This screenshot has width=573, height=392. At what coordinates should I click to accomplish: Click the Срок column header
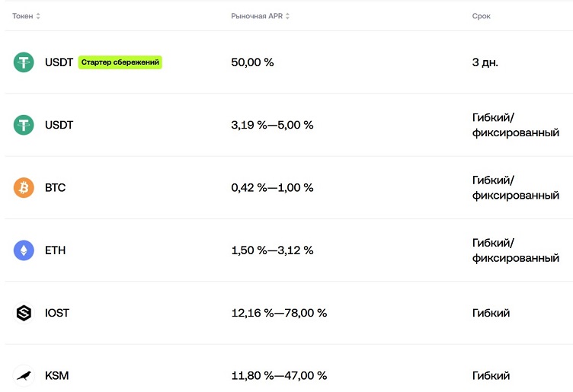[481, 16]
